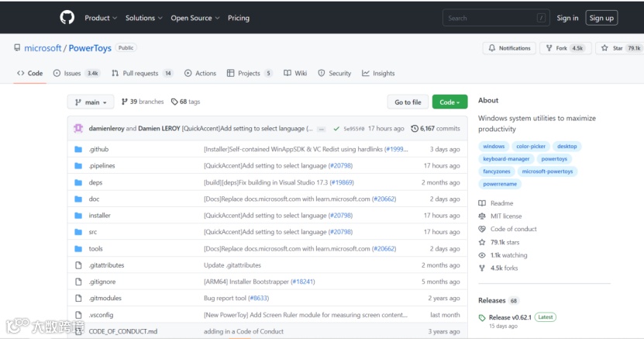
Task: Open CODE_OF_CONDUCT.md file name
Action: [122, 331]
